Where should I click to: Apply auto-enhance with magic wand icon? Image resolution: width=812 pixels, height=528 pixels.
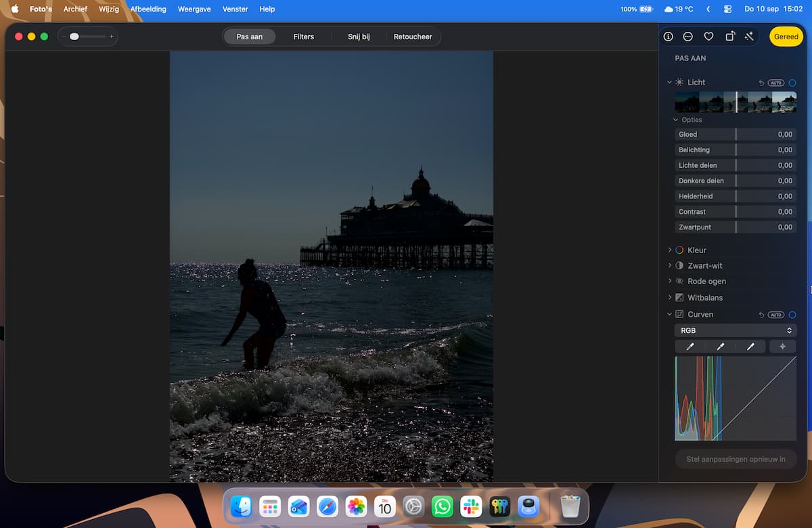point(749,37)
